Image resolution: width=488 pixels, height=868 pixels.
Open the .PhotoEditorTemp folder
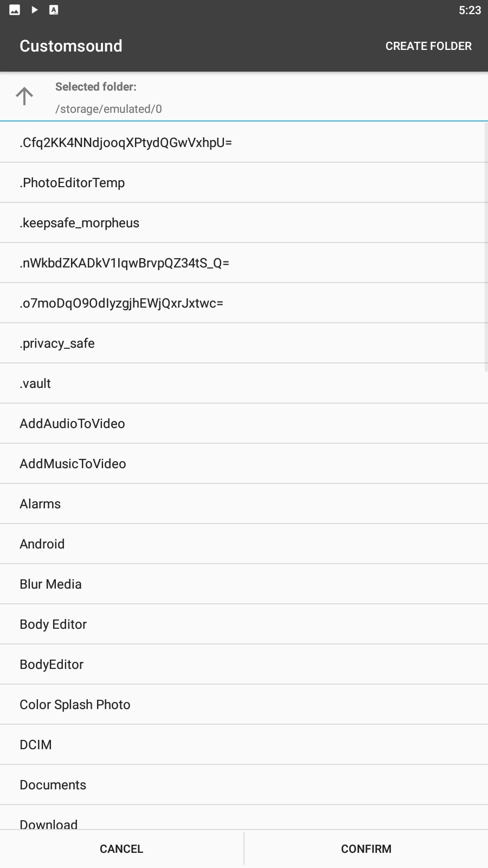pos(244,183)
